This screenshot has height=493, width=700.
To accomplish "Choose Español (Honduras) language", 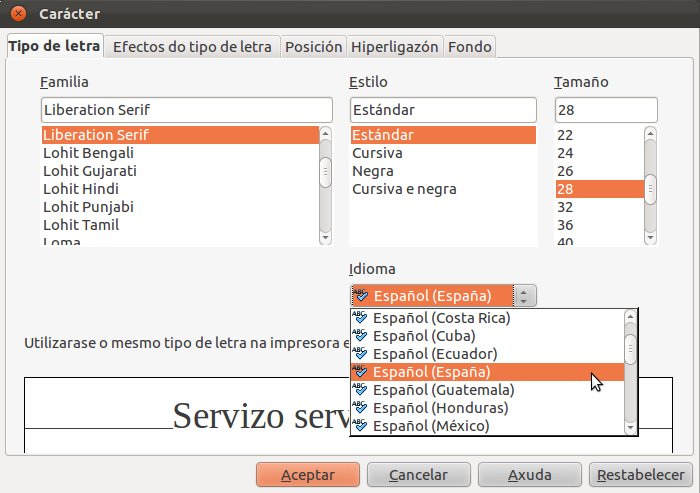I will click(488, 408).
